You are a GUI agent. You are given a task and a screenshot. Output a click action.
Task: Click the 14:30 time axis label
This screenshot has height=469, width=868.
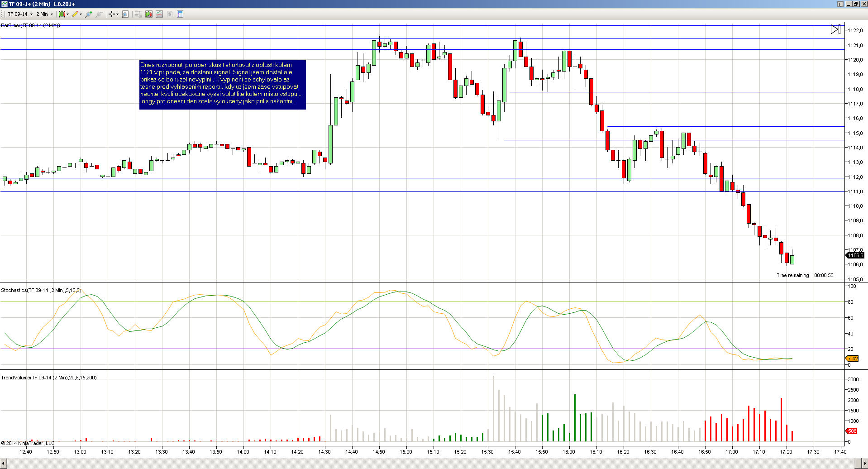tap(324, 452)
